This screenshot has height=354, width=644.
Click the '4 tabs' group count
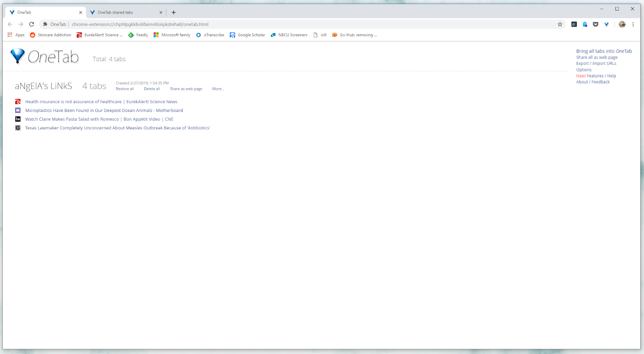pyautogui.click(x=94, y=86)
